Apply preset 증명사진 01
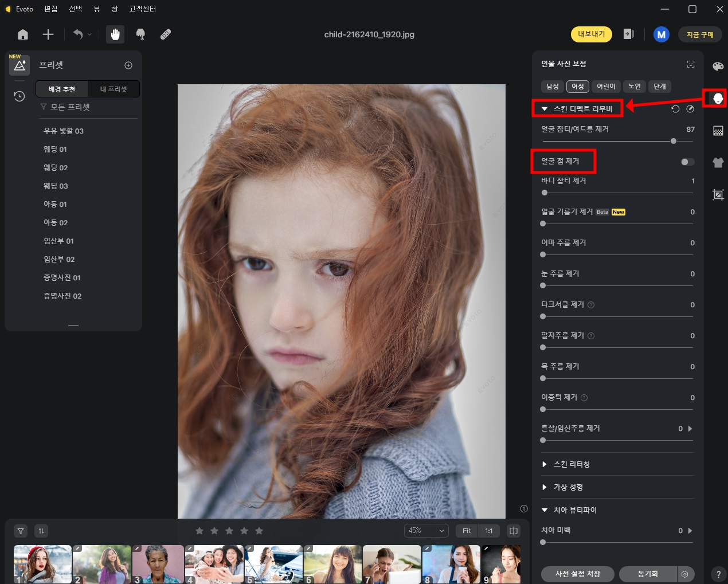728x584 pixels. [62, 278]
